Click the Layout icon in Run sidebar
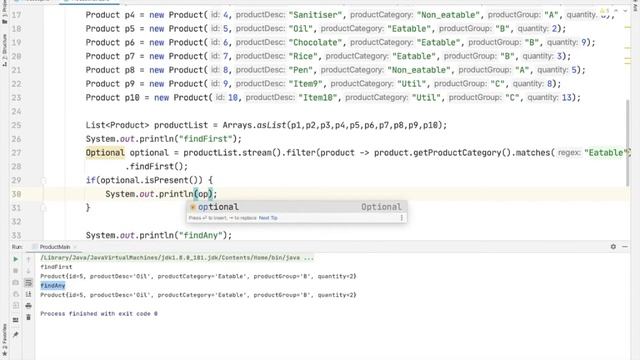The width and height of the screenshot is (640, 360). click(x=16, y=320)
